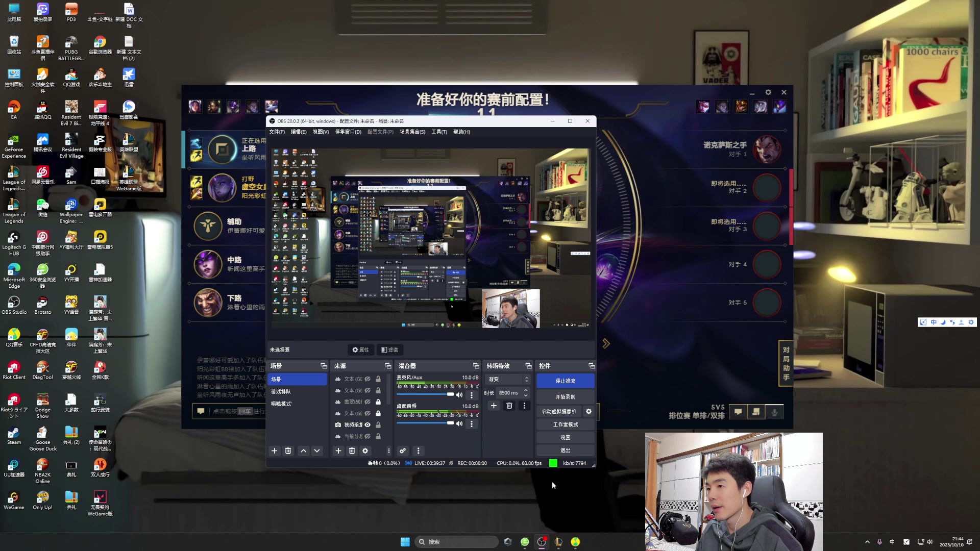Show the 当前分 source with its eye icon
The image size is (980, 551).
[x=367, y=437]
